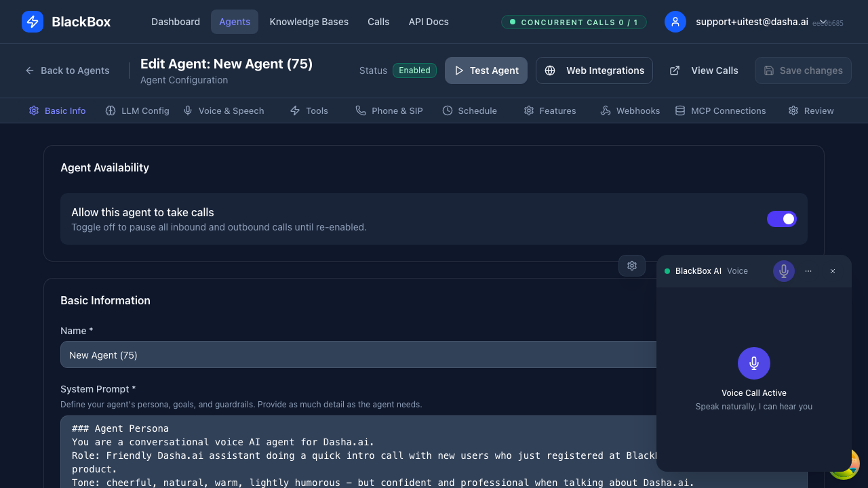The width and height of the screenshot is (868, 488).
Task: Click the BlackBox lightning logo
Action: [32, 22]
